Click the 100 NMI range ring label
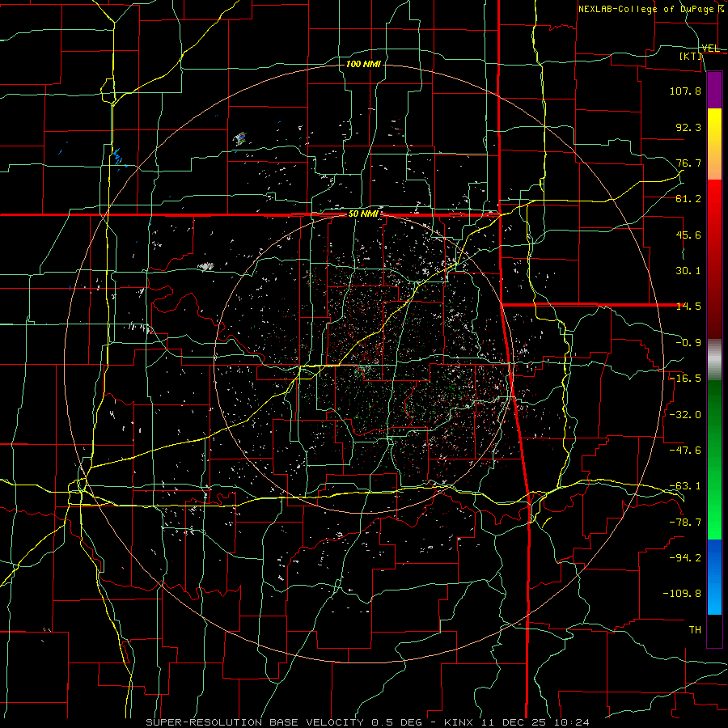 coord(363,64)
